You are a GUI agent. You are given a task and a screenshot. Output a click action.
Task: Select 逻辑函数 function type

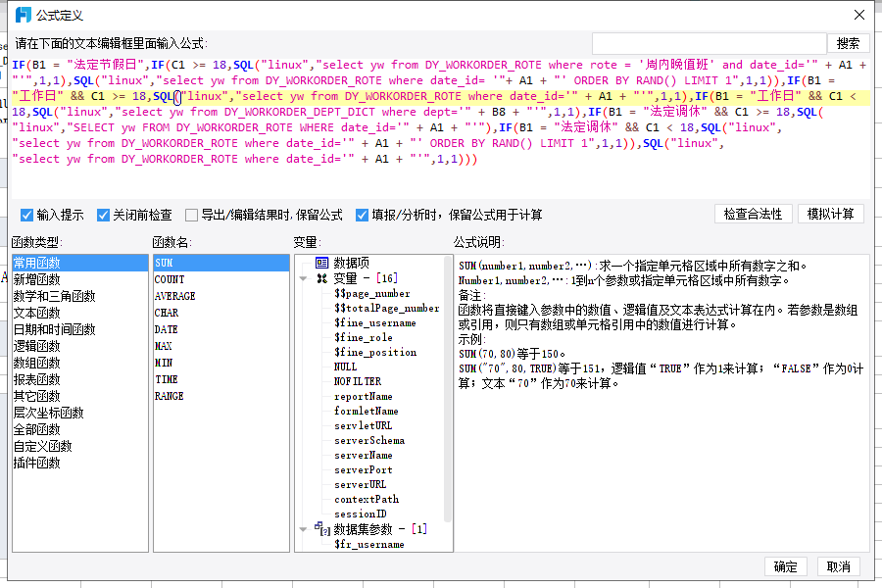(80, 346)
